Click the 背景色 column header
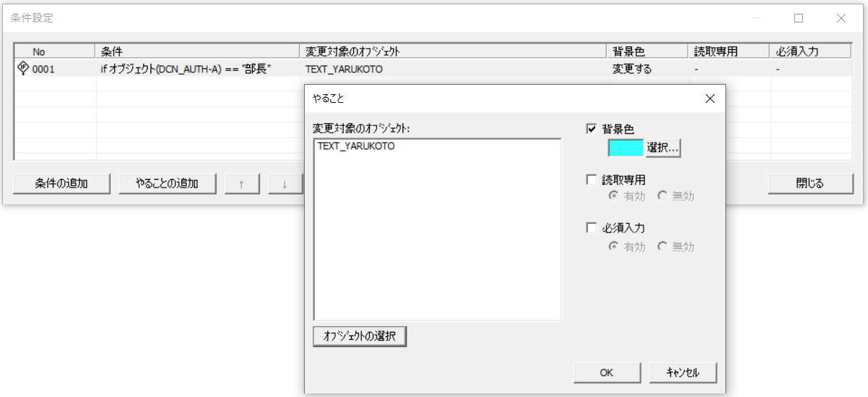 [x=647, y=51]
